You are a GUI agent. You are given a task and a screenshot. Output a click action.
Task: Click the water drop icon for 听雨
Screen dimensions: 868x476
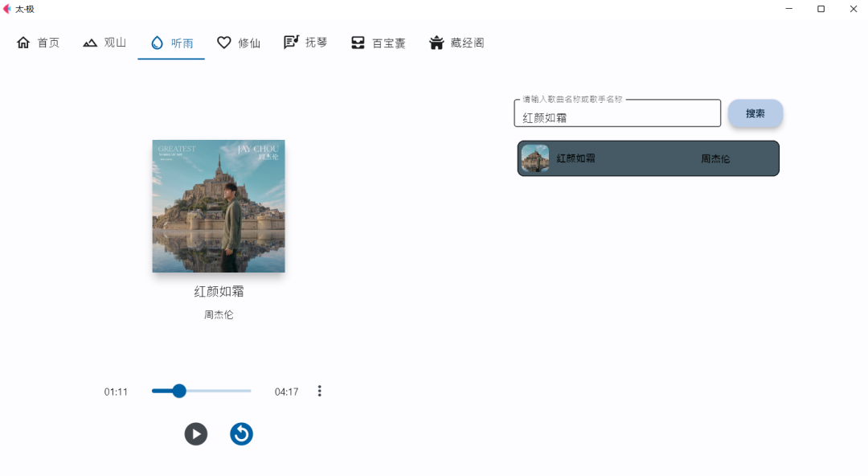[157, 42]
